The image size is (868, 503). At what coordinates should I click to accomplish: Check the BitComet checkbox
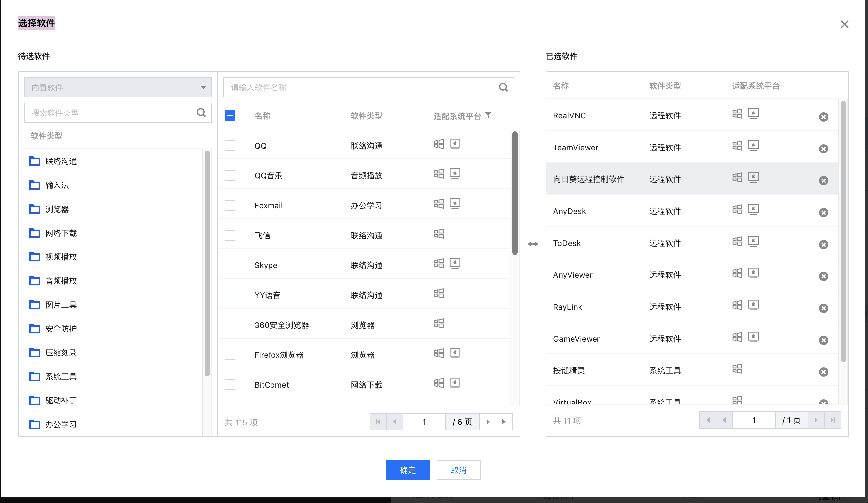[x=230, y=385]
